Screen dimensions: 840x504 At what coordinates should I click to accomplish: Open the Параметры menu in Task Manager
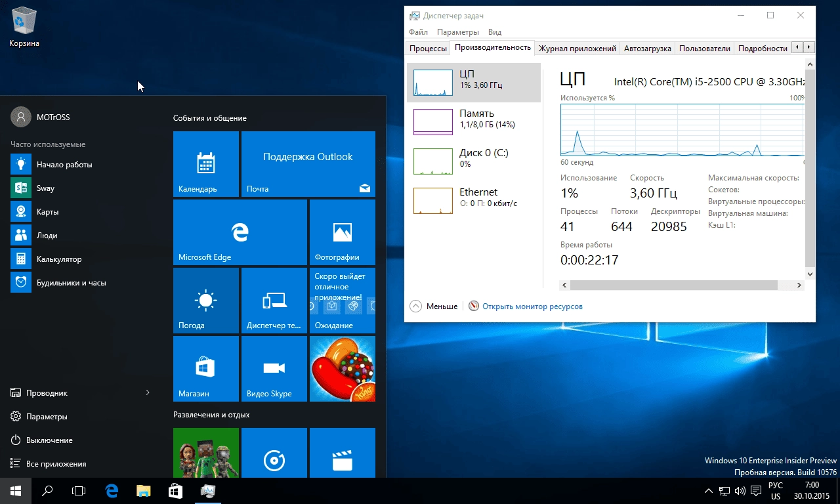[x=458, y=31]
